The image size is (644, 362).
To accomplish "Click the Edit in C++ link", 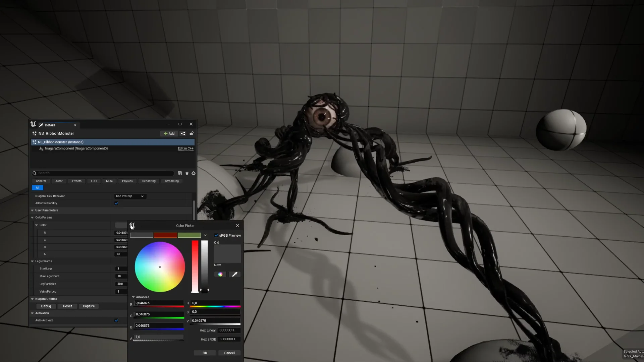I will click(185, 148).
